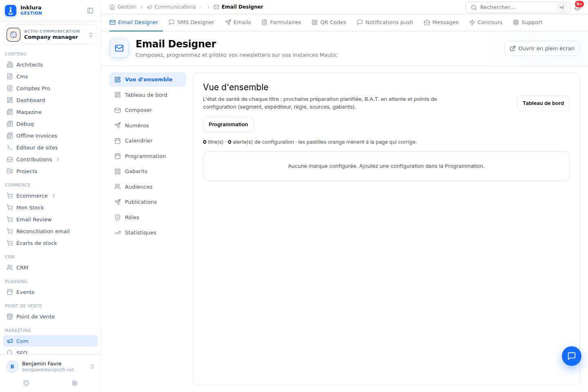The image size is (588, 392).
Task: Open the Communications breadcrumb dropdown
Action: [201, 7]
